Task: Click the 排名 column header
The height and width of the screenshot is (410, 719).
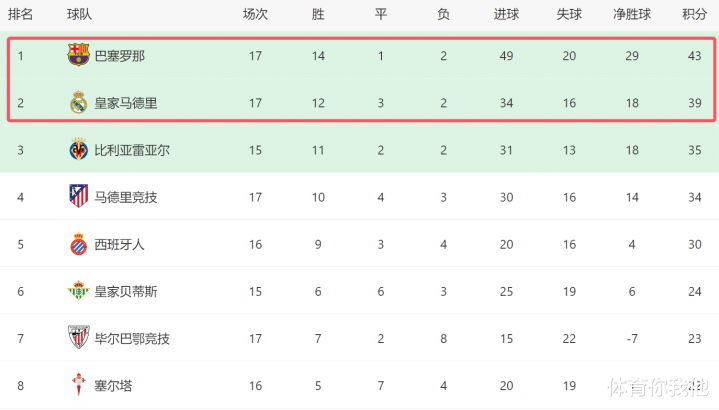Action: click(20, 14)
